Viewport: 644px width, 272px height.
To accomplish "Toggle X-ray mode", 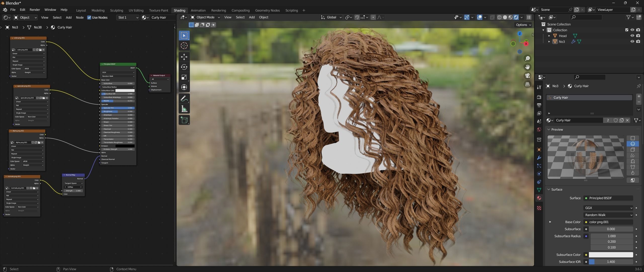I will (492, 17).
